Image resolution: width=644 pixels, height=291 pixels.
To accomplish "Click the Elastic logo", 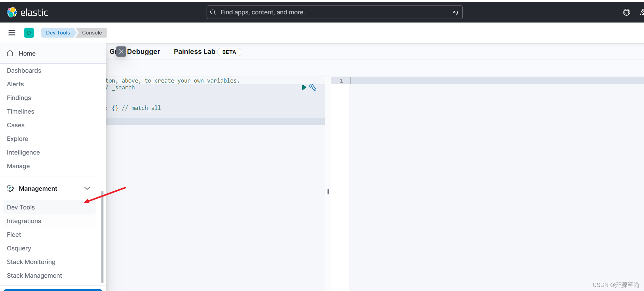I will [x=27, y=12].
